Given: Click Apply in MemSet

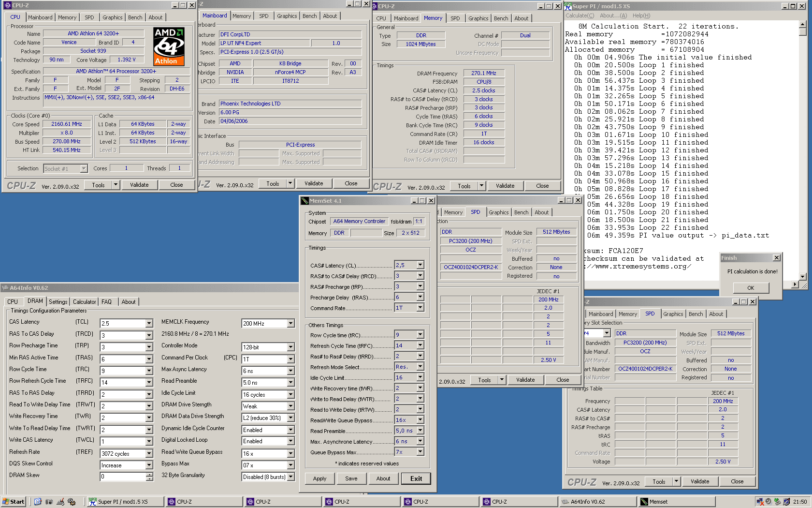Looking at the screenshot, I should tap(319, 478).
